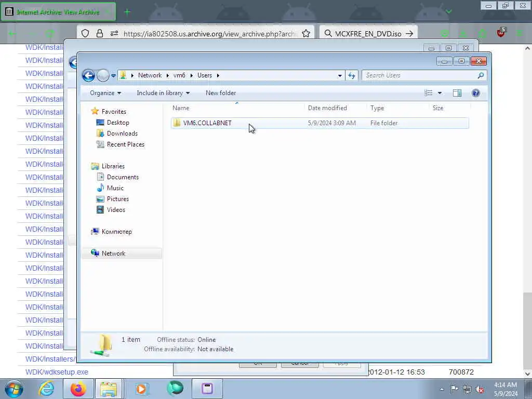The image size is (532, 399).
Task: Open the Documents library
Action: coord(123,177)
